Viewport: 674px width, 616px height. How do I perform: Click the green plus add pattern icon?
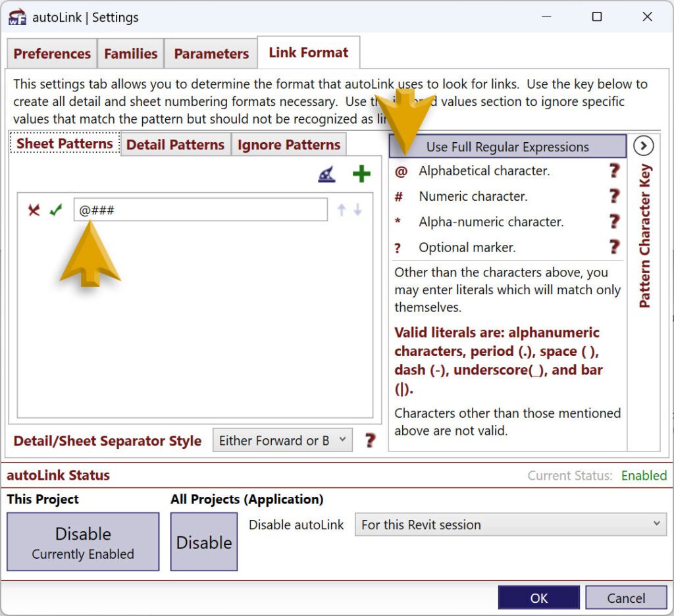361,174
